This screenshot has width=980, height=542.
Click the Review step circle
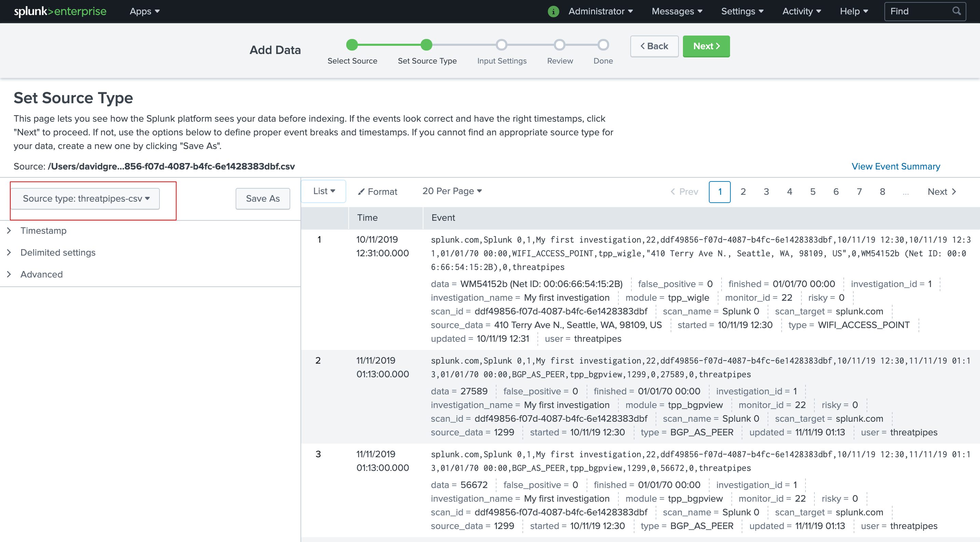pyautogui.click(x=559, y=45)
